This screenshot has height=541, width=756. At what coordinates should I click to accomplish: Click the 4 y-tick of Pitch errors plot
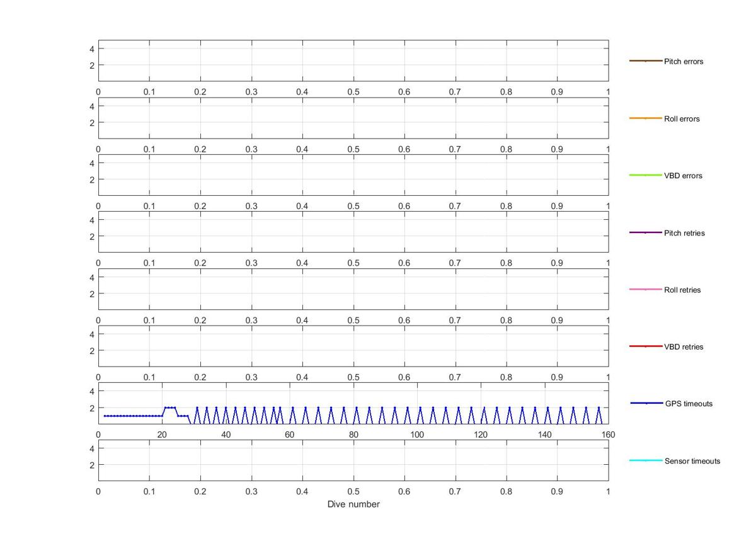[x=92, y=48]
